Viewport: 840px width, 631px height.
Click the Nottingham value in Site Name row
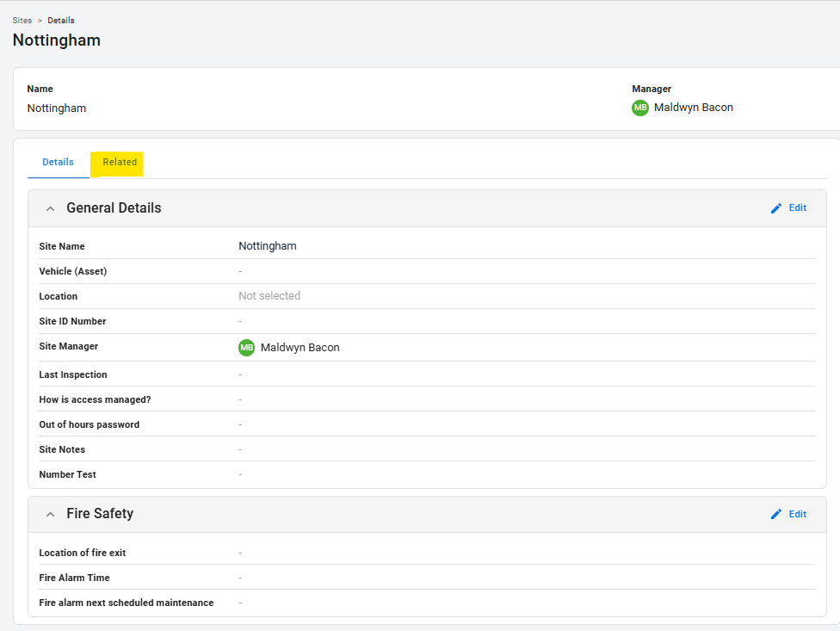tap(268, 246)
